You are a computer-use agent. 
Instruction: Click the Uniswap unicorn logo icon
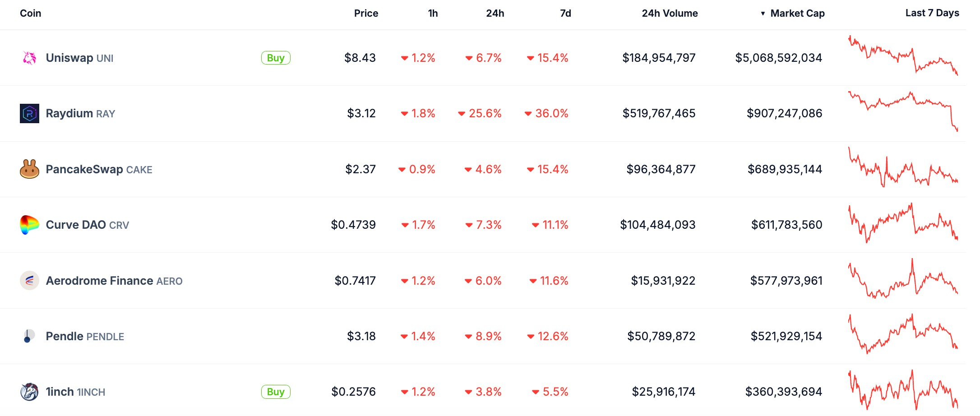(x=29, y=58)
